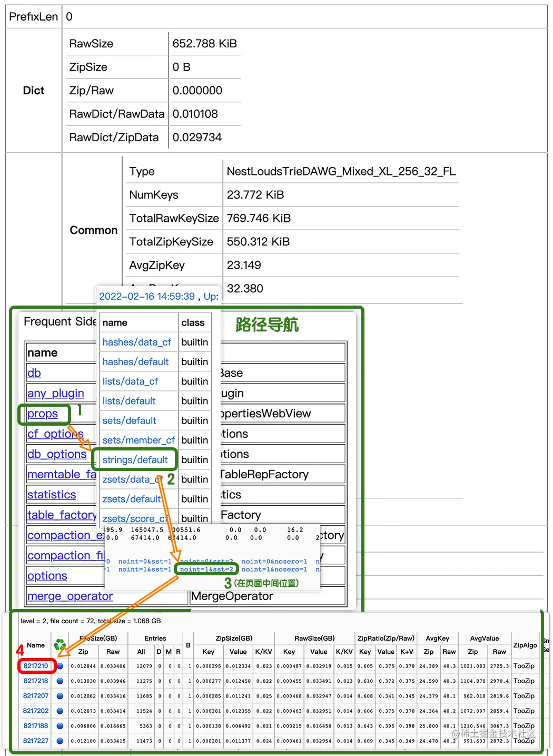Open the db link in Frequent Side list
Screen dimensions: 553x756
coord(34,373)
